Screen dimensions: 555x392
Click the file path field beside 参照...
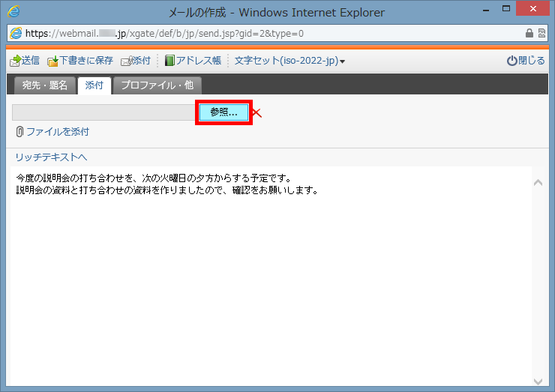pyautogui.click(x=104, y=112)
